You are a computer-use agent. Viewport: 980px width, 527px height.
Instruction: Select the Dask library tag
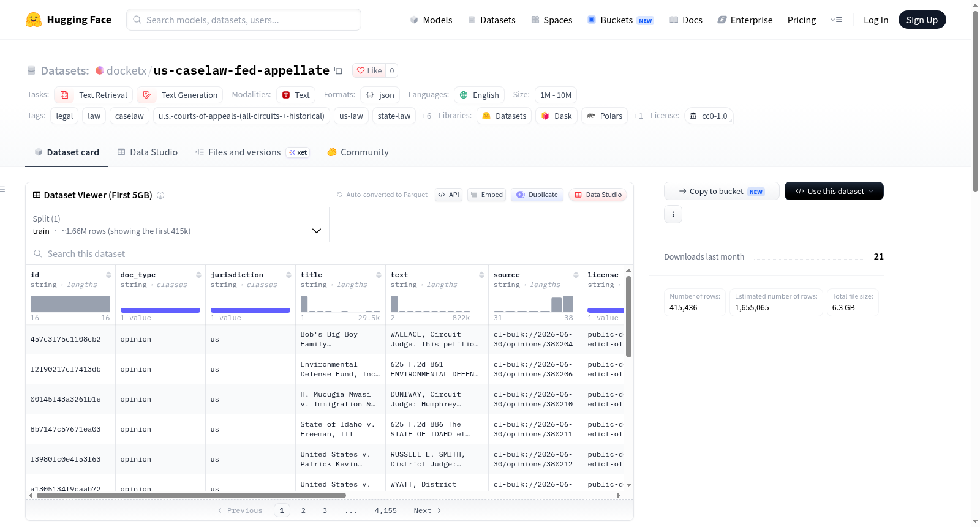tap(557, 116)
